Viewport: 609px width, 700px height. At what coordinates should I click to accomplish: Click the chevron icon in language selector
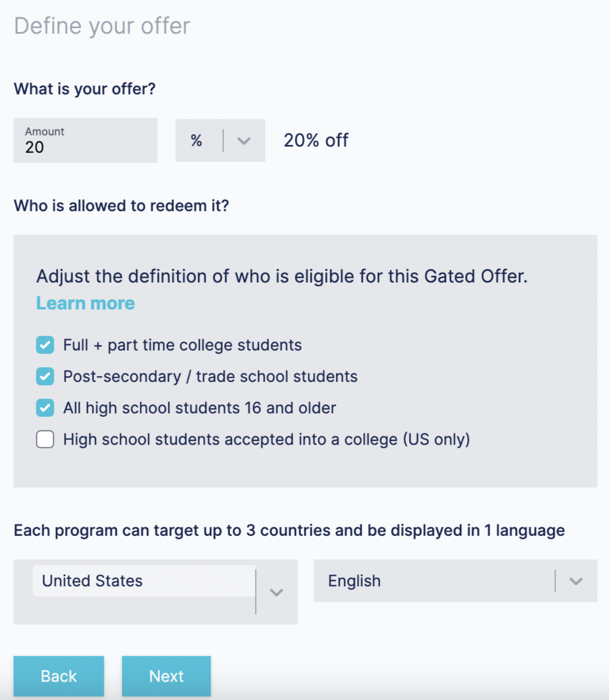(x=576, y=581)
